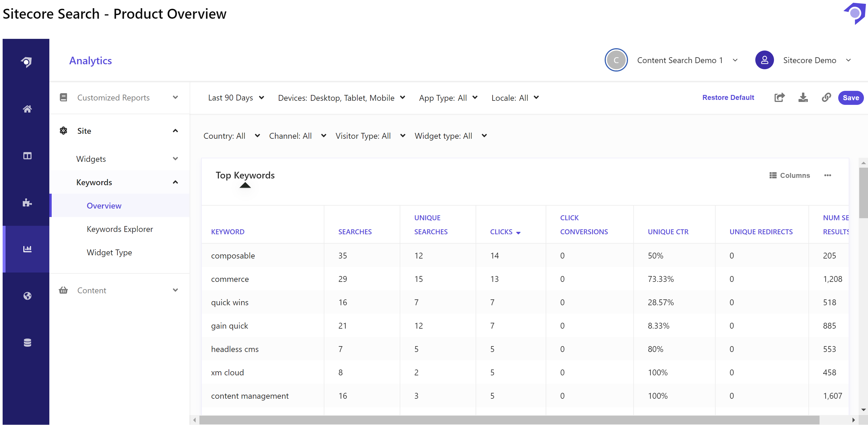Expand the Customized Reports section
The height and width of the screenshot is (425, 868).
pyautogui.click(x=175, y=98)
